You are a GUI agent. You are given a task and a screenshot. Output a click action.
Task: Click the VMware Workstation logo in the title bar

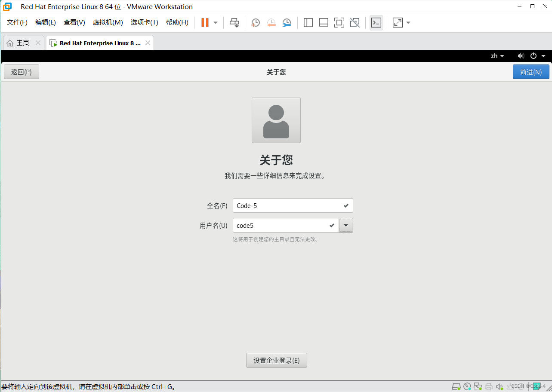(7, 6)
